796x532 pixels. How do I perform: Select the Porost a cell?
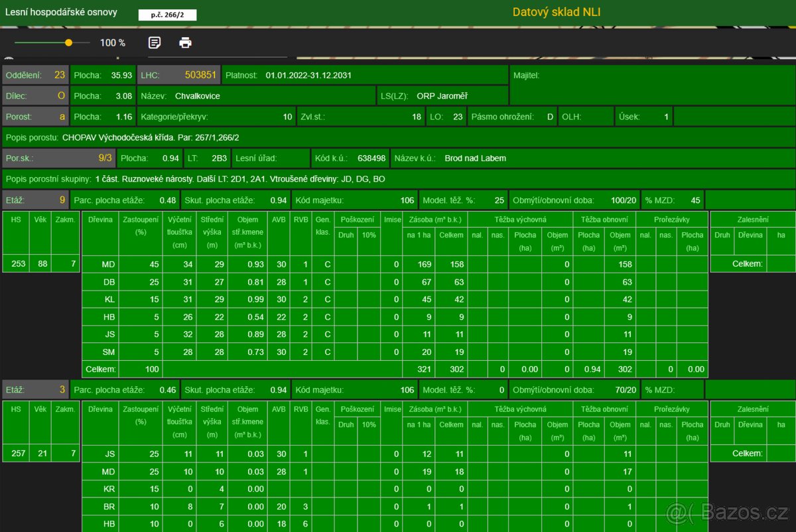click(x=35, y=117)
